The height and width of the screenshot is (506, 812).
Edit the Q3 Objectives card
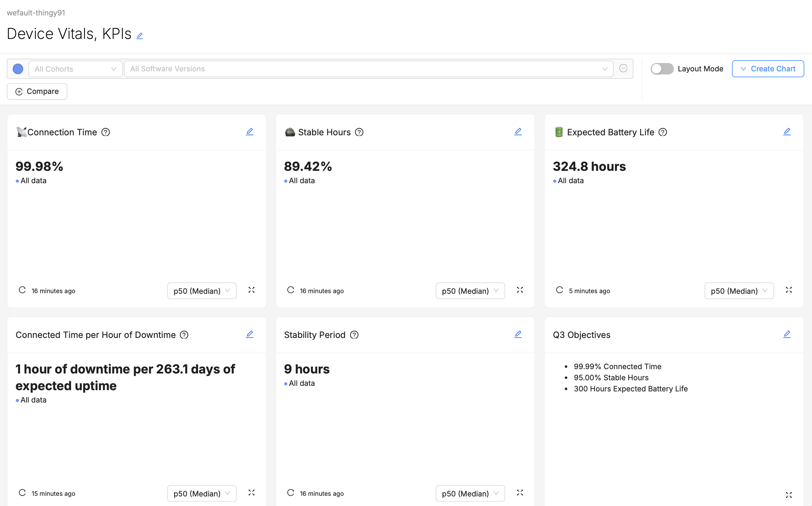[787, 334]
